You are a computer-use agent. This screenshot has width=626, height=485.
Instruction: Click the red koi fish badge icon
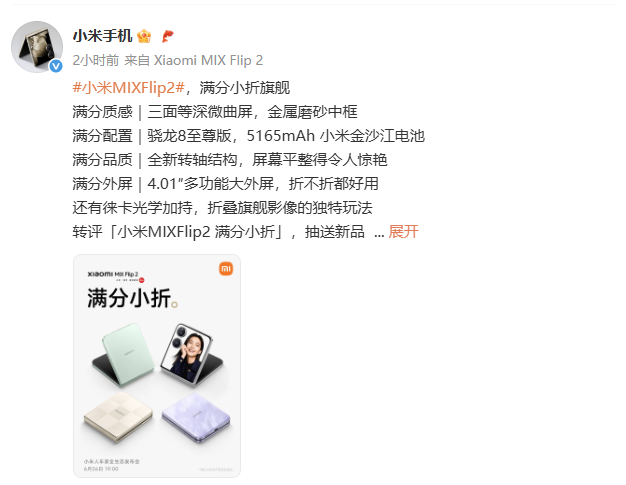(x=167, y=36)
